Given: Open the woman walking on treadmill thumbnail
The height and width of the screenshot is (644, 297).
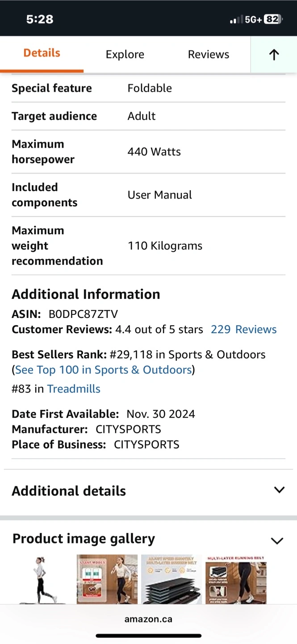Looking at the screenshot, I should click(43, 580).
